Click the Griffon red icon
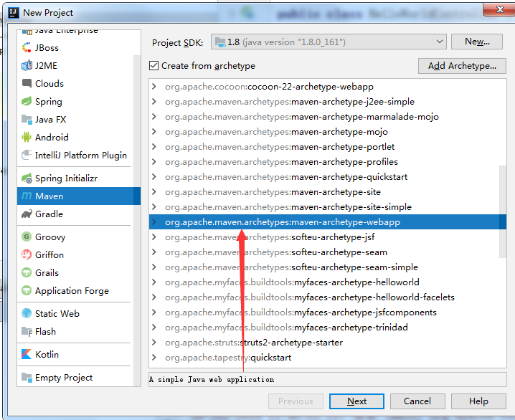The height and width of the screenshot is (420, 515). 27,254
